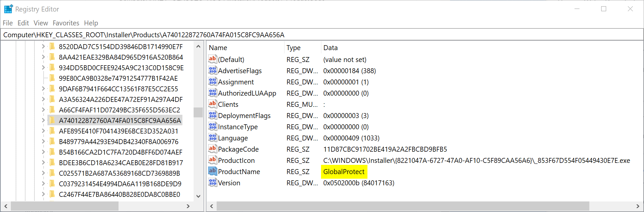This screenshot has height=212, width=644.
Task: Select the Language value entry
Action: 233,138
